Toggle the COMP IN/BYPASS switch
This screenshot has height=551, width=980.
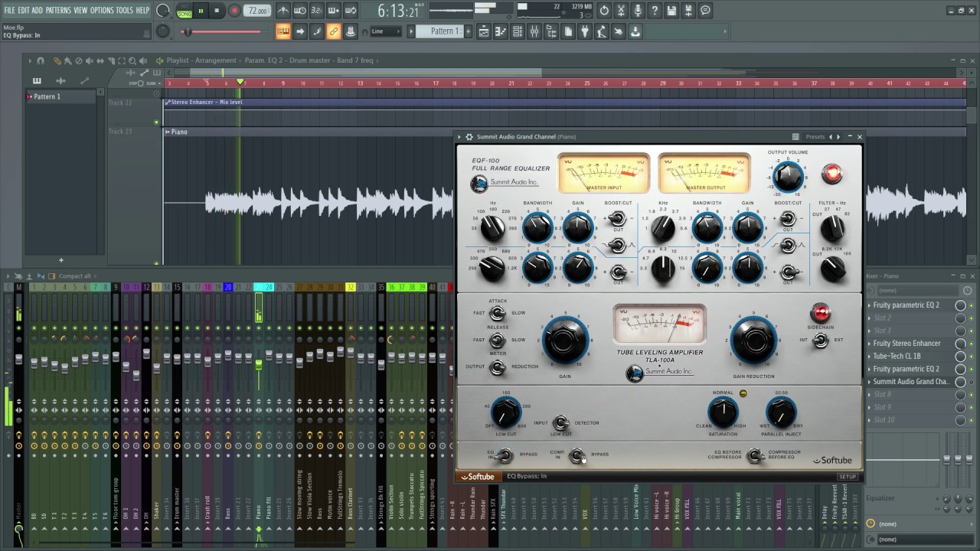tap(578, 456)
